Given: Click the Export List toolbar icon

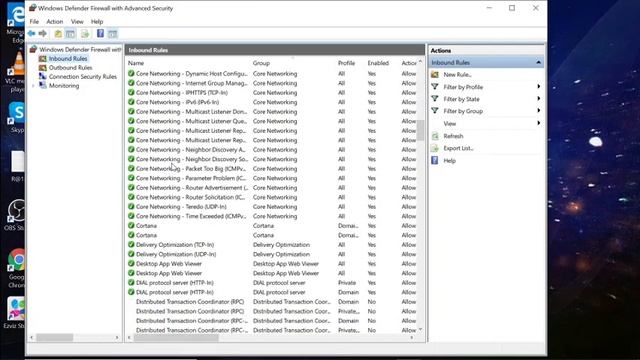Looking at the screenshot, I should (x=85, y=33).
